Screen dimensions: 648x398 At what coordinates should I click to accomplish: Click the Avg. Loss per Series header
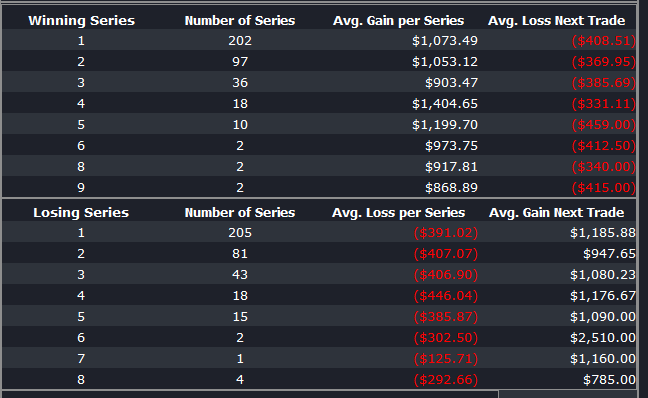(x=398, y=212)
